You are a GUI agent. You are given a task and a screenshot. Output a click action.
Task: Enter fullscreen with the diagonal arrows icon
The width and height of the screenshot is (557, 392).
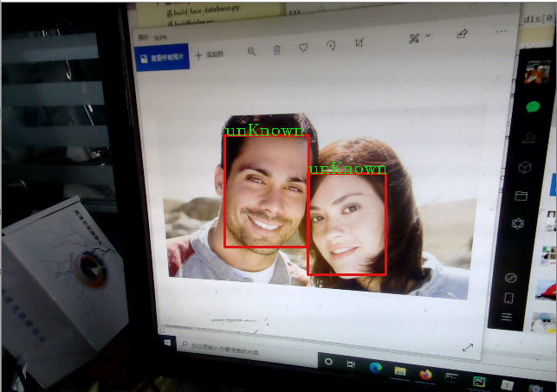pos(468,347)
